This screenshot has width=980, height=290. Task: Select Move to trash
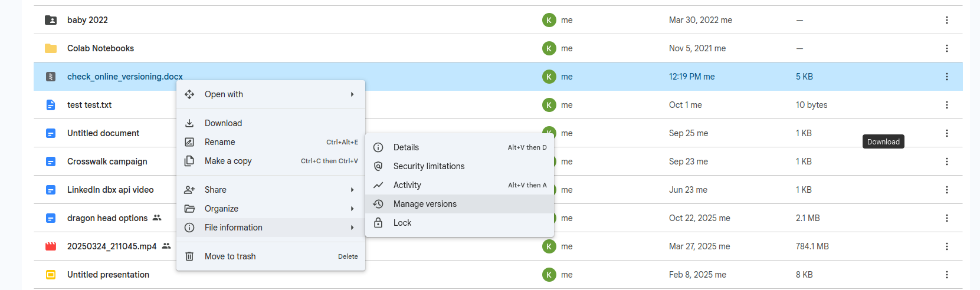tap(271, 256)
